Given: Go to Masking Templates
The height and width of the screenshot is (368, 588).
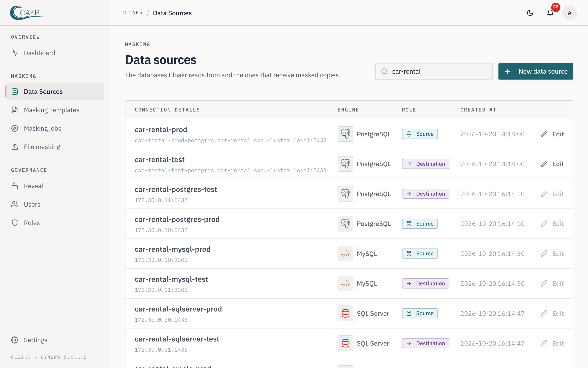Looking at the screenshot, I should pyautogui.click(x=55, y=110).
